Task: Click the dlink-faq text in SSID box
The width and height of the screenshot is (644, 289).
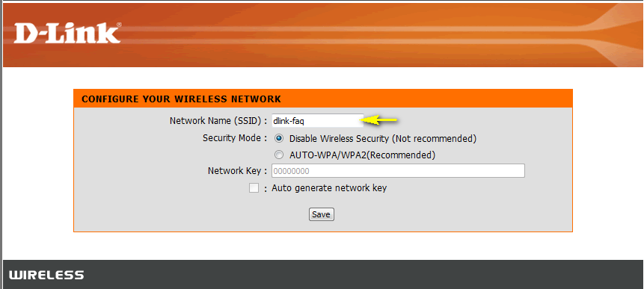Action: (x=289, y=121)
